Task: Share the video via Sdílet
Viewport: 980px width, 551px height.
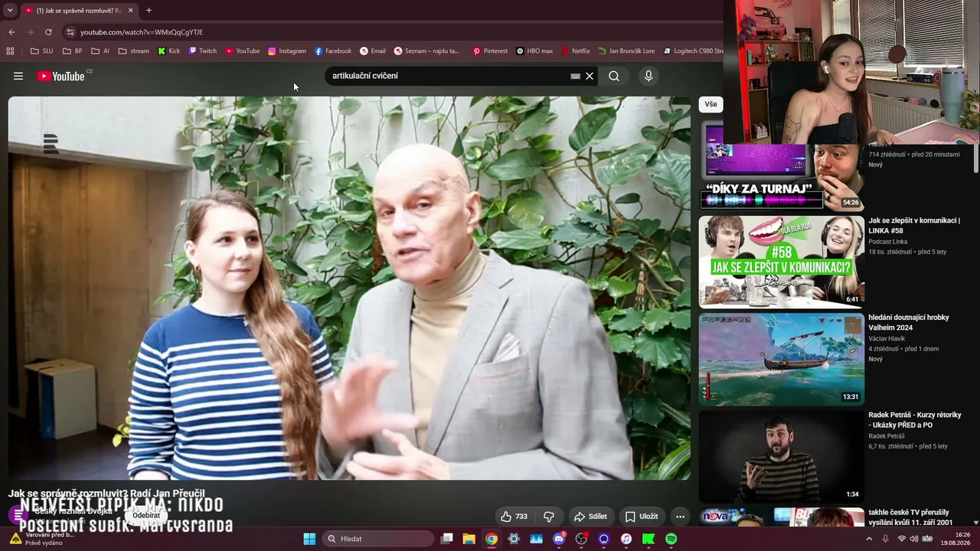Action: [x=590, y=517]
